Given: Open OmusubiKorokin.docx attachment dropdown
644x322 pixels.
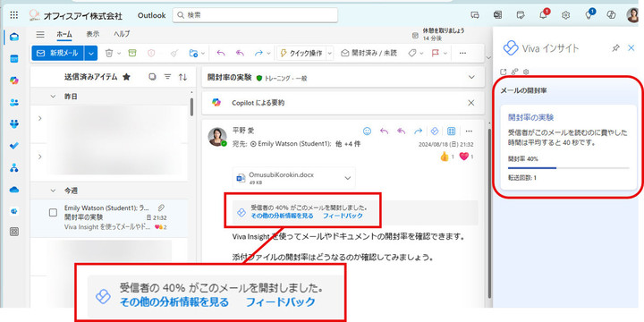Looking at the screenshot, I should click(347, 178).
